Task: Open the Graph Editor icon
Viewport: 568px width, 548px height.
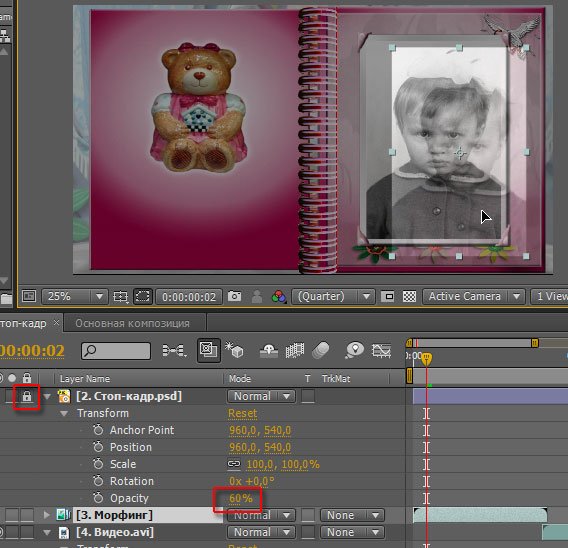Action: pos(381,351)
